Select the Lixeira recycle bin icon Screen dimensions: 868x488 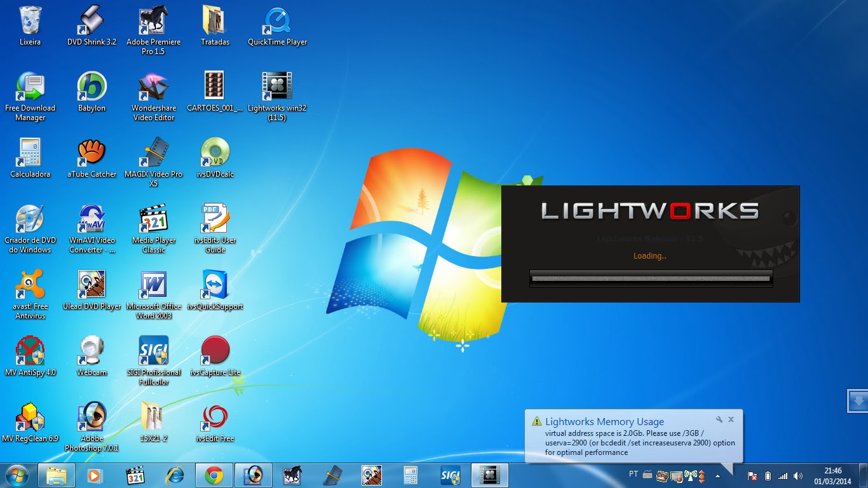(x=30, y=26)
